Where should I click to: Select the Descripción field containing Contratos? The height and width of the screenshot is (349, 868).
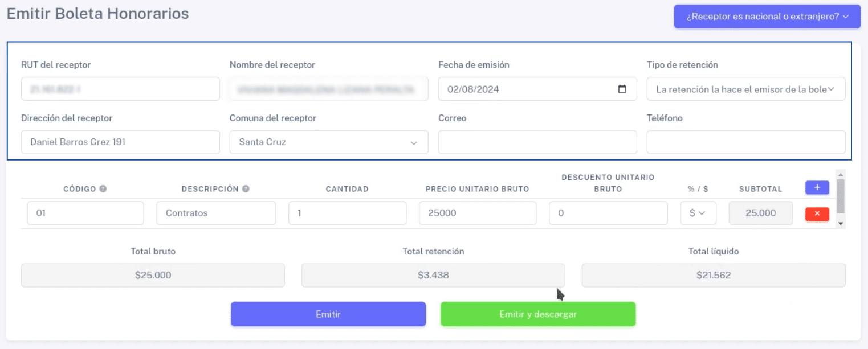pos(216,213)
